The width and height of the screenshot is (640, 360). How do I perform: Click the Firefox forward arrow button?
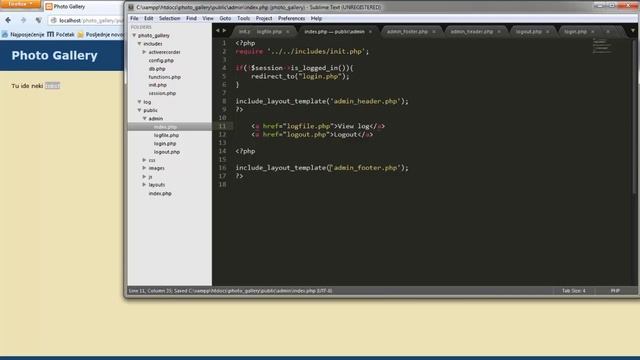tap(23, 20)
